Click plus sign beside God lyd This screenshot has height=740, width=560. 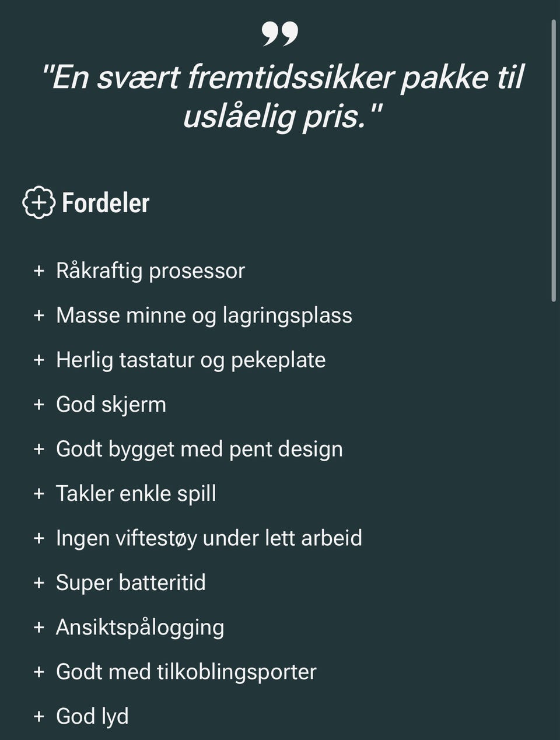pos(39,716)
